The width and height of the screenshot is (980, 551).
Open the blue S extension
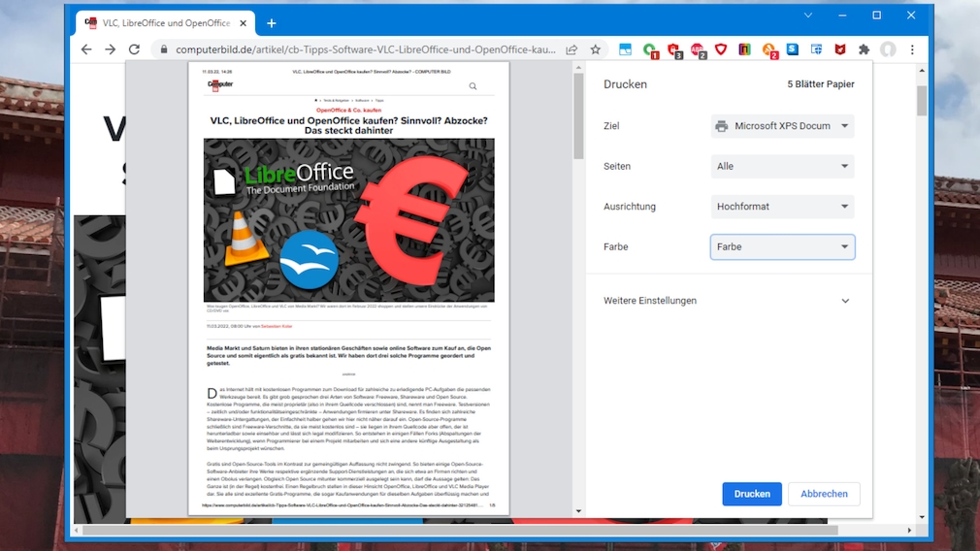click(793, 49)
